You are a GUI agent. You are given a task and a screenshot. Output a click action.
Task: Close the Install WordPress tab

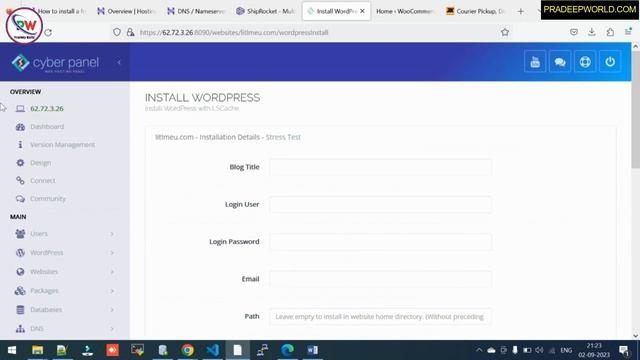tap(362, 11)
